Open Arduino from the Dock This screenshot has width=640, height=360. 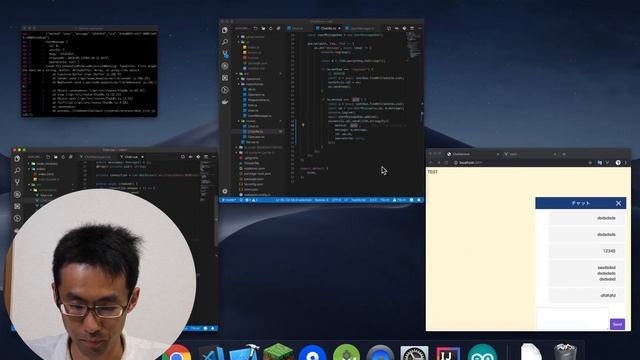coord(482,353)
